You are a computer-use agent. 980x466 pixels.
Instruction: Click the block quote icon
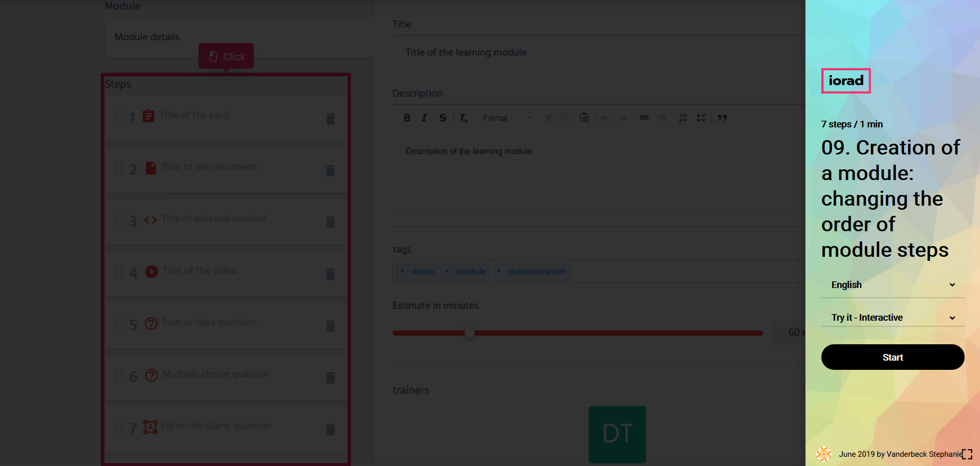[x=722, y=118]
